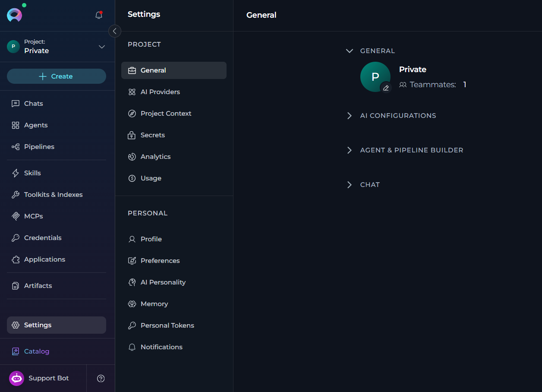Click the Skills lightning icon
Image resolution: width=542 pixels, height=392 pixels.
pos(16,173)
